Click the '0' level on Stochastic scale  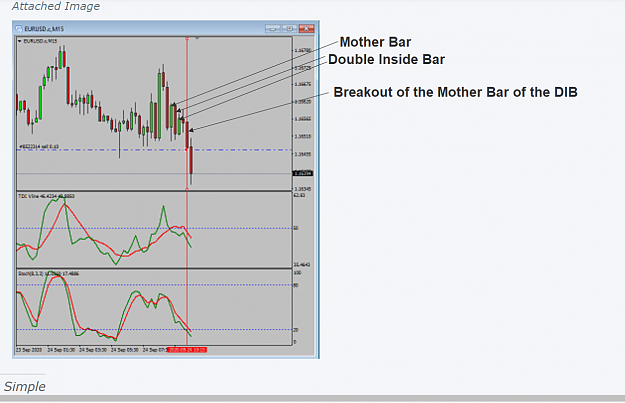pyautogui.click(x=295, y=342)
